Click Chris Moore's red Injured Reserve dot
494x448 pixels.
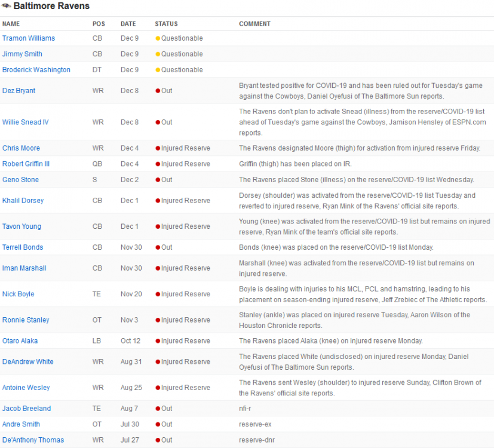click(x=158, y=148)
